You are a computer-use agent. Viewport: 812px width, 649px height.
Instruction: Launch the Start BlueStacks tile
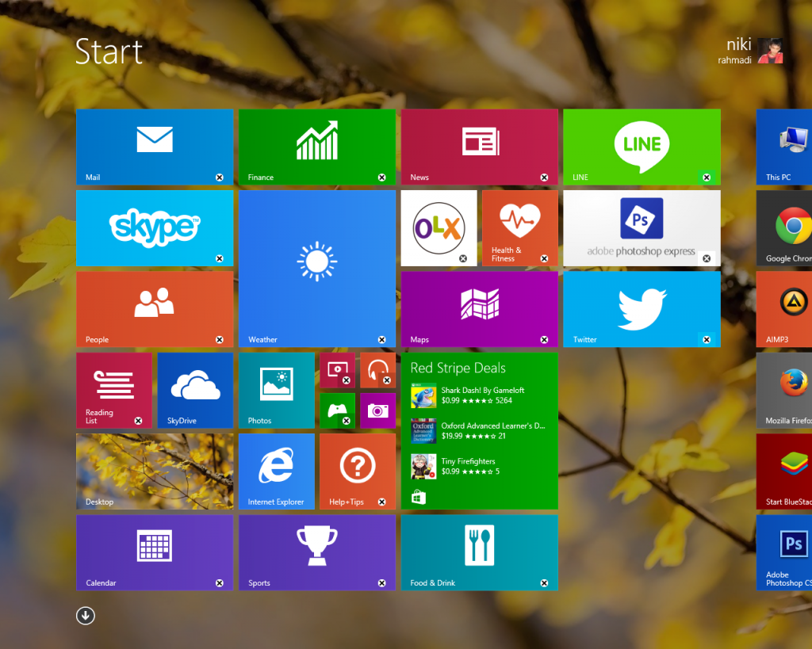tap(784, 471)
